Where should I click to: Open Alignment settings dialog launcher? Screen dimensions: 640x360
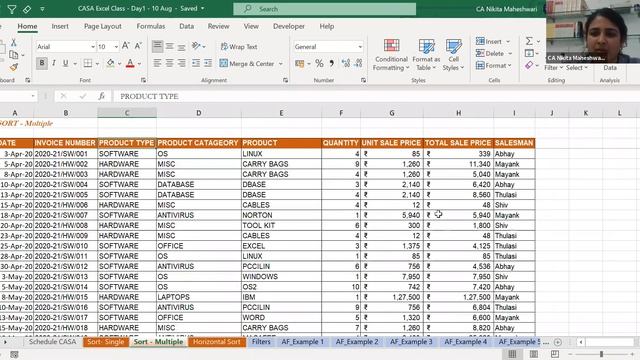click(x=285, y=80)
